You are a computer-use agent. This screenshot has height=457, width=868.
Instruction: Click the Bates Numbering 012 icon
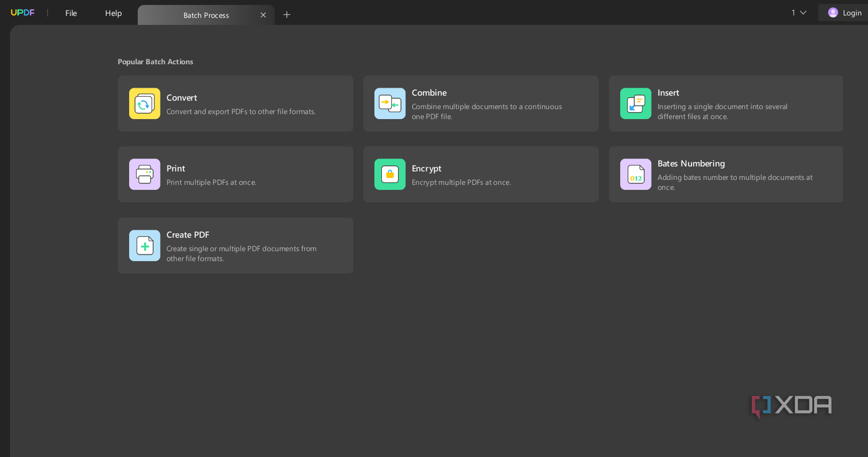(635, 174)
